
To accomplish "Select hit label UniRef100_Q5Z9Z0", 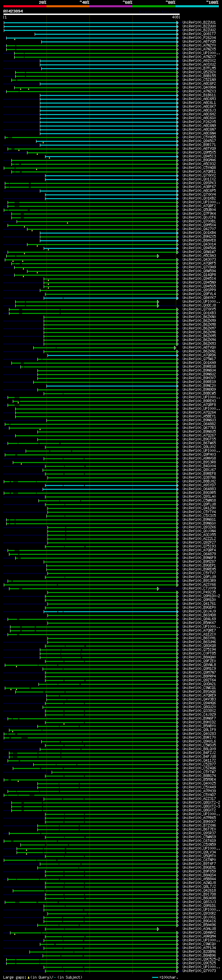I will pyautogui.click(x=199, y=72).
